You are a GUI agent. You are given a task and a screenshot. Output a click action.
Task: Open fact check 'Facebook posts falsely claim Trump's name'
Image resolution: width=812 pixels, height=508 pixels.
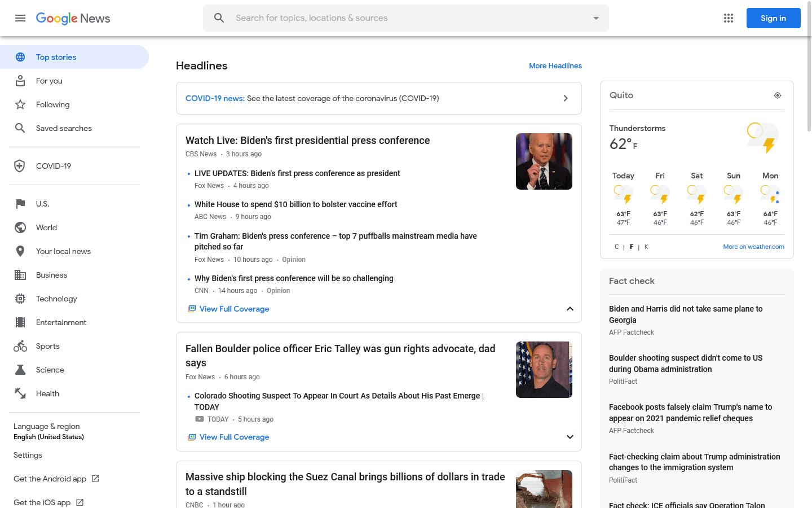(690, 413)
